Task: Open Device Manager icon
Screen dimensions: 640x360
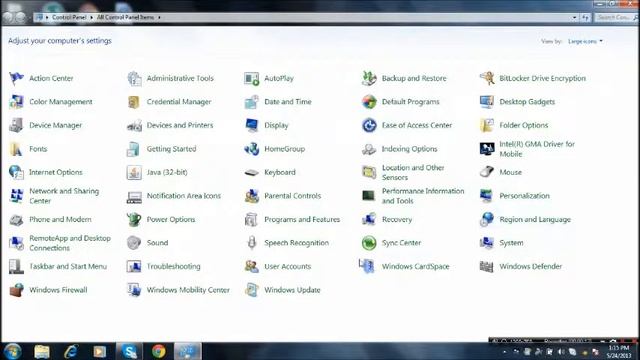Action: pyautogui.click(x=16, y=125)
